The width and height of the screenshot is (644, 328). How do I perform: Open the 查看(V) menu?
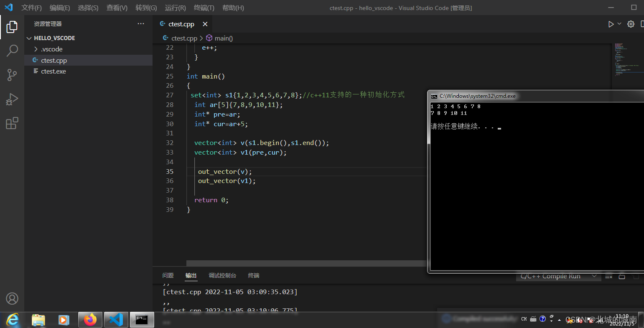(x=117, y=8)
